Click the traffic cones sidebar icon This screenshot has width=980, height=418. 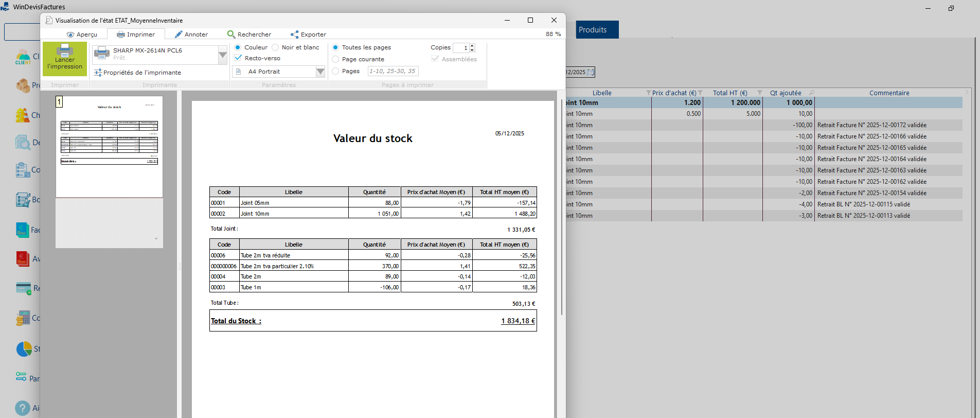tap(23, 115)
